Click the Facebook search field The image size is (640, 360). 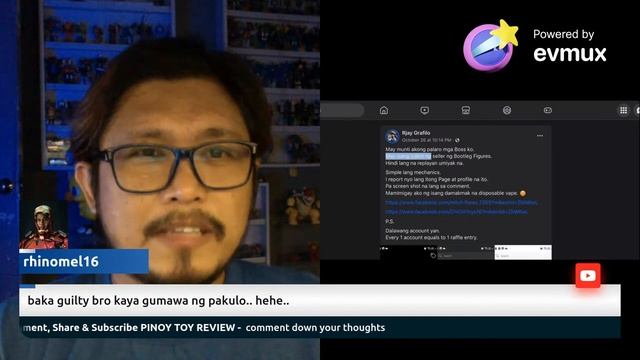pos(342,110)
